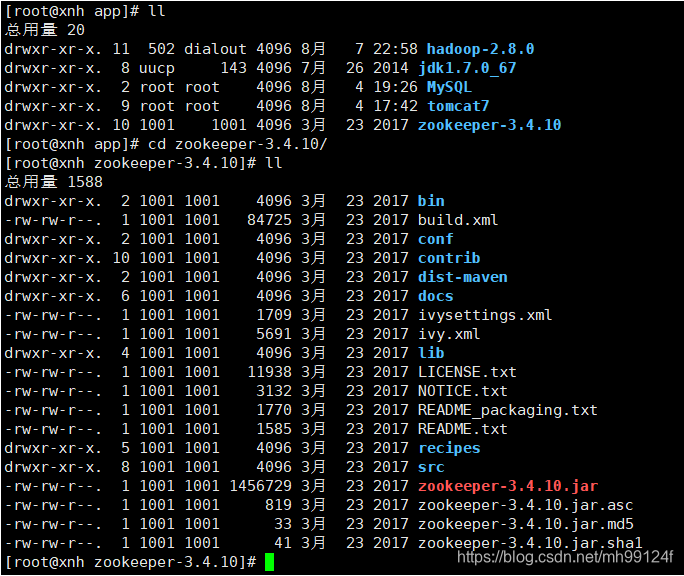
Task: Click the lib directory name
Action: tap(431, 353)
